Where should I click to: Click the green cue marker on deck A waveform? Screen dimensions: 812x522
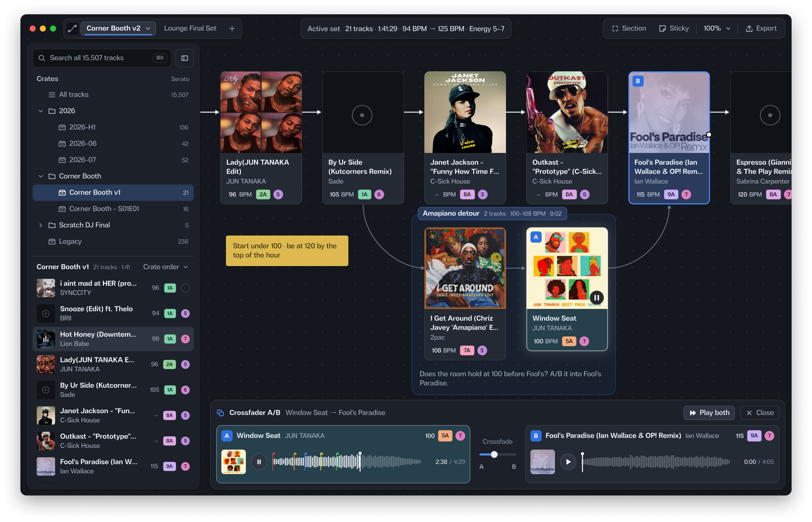pos(337,461)
